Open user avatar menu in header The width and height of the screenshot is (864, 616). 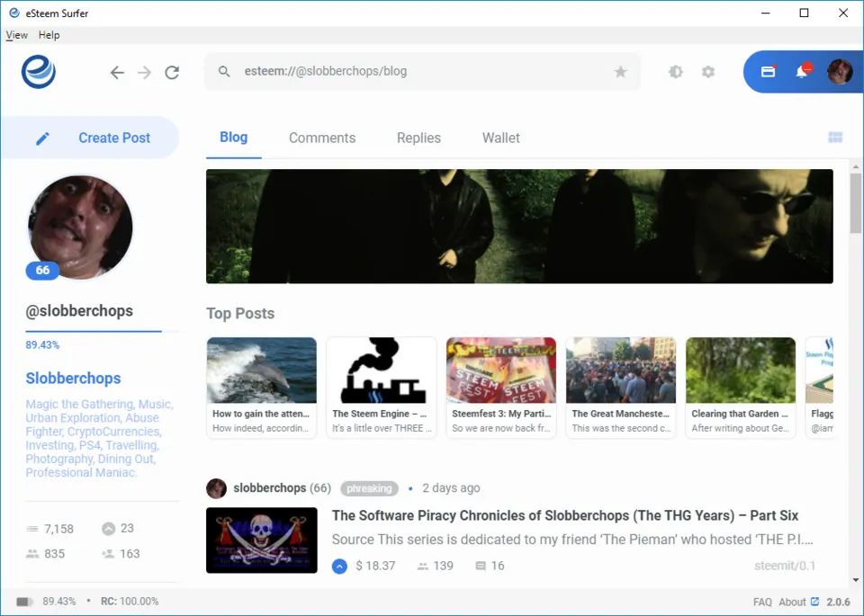(x=840, y=72)
